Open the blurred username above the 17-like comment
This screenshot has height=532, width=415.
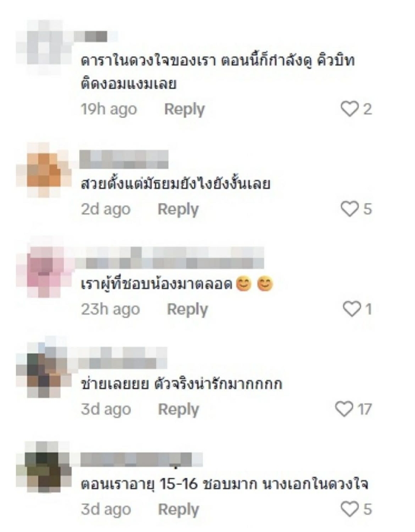click(123, 358)
